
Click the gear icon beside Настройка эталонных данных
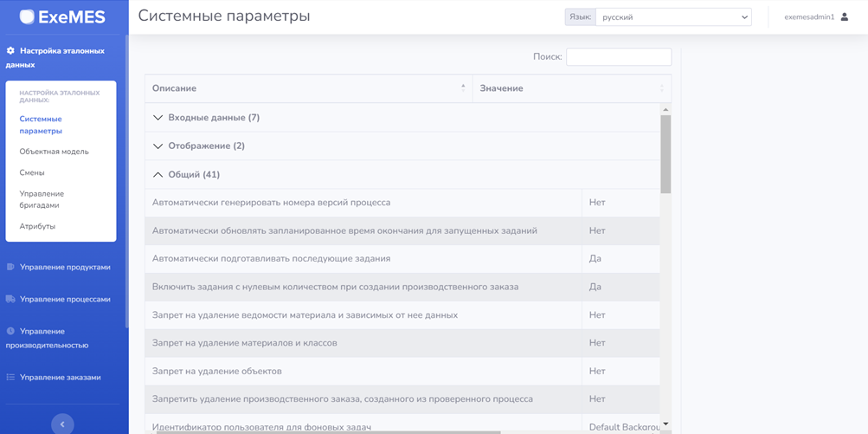[x=10, y=51]
